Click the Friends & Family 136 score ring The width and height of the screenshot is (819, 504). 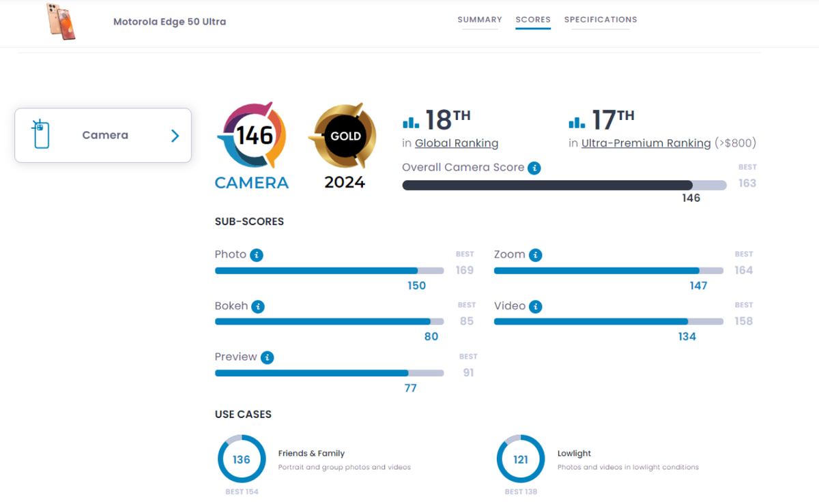[242, 459]
